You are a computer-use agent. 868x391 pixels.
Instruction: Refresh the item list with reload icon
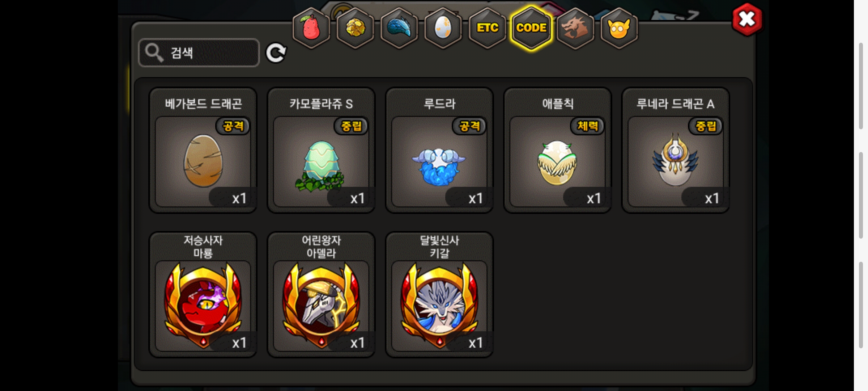276,53
